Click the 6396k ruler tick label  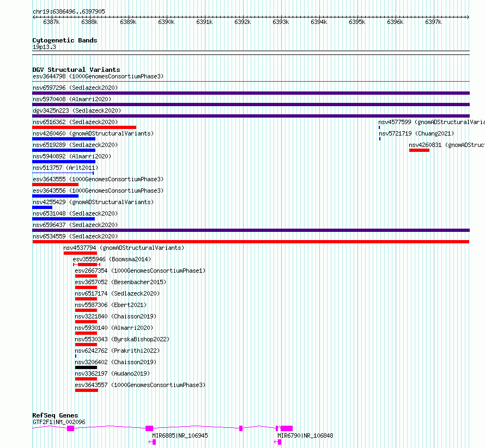tap(395, 22)
